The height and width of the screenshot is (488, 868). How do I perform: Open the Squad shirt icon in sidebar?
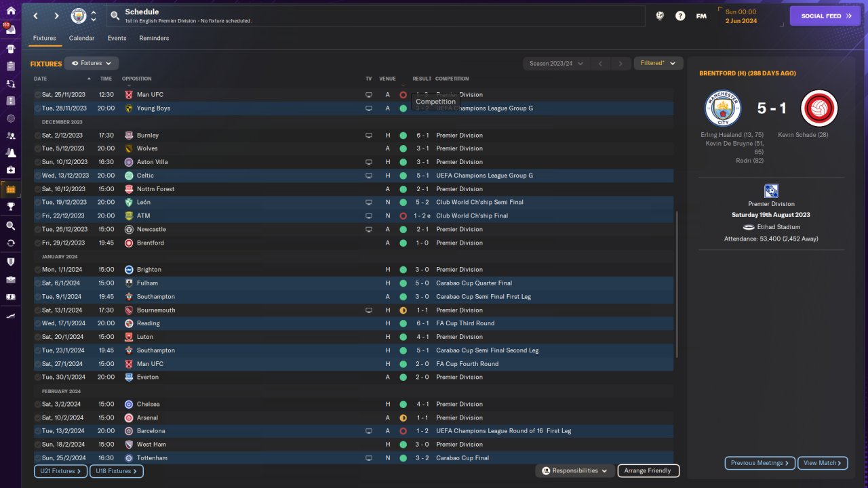[10, 49]
